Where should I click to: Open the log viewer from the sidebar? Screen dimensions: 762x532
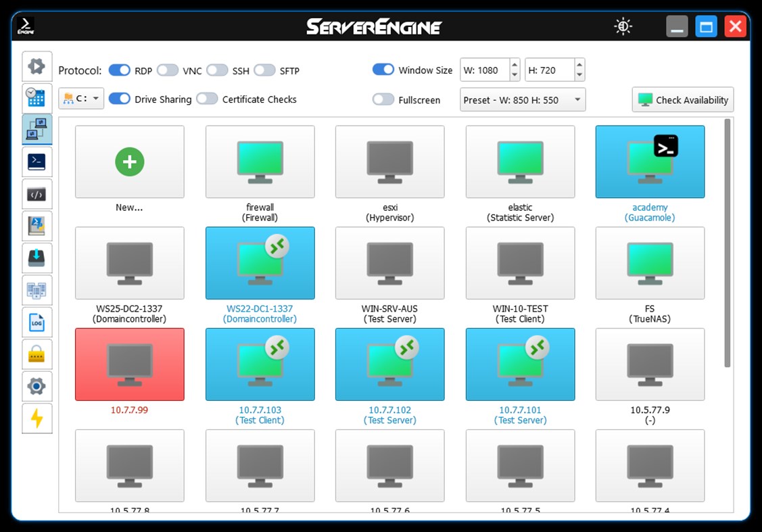coord(37,322)
